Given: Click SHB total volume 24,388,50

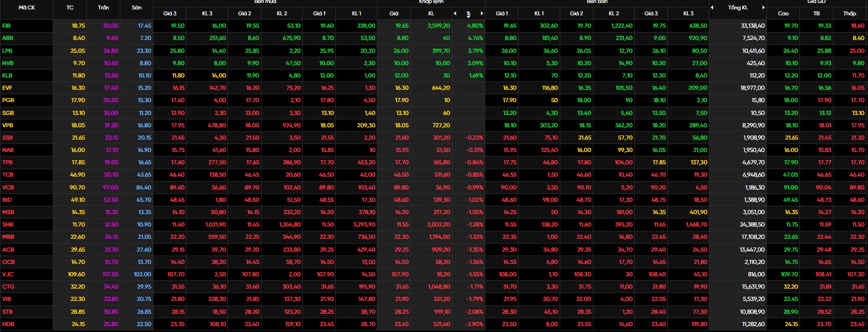Looking at the screenshot, I should [753, 224].
